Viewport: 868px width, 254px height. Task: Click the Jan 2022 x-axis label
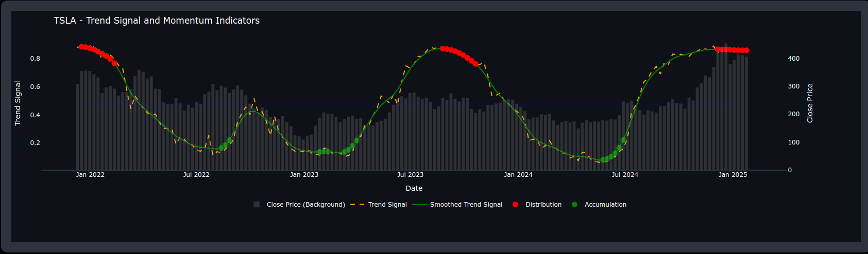pyautogui.click(x=90, y=175)
